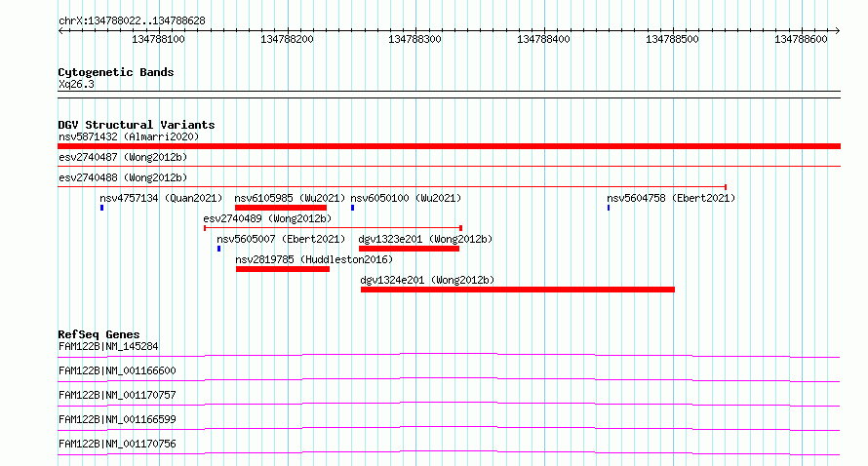Click the blue marker under nsv6050100
The width and height of the screenshot is (868, 466).
tap(353, 208)
